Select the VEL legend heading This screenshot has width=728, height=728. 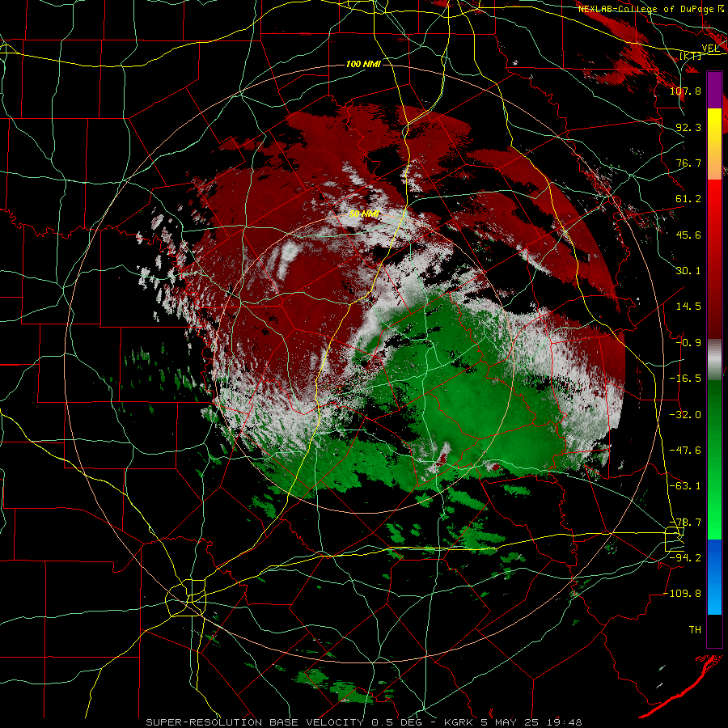point(710,49)
